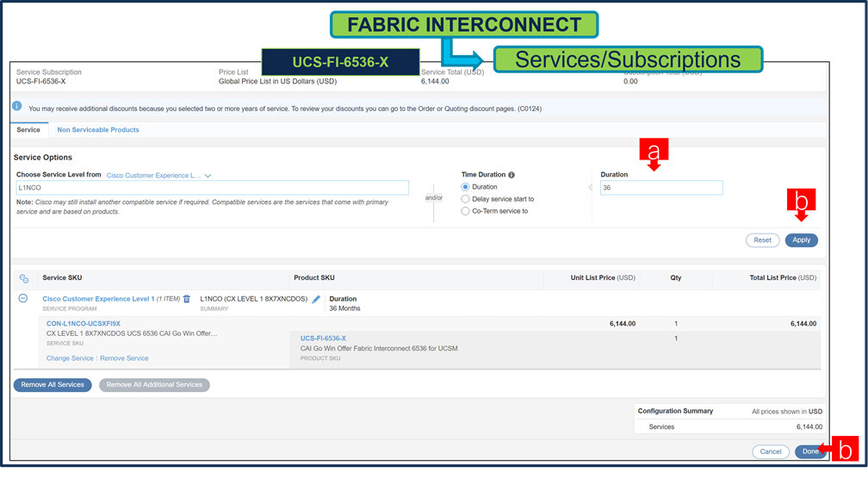The width and height of the screenshot is (868, 479).
Task: Click the Configuration Summary heading
Action: tap(675, 412)
